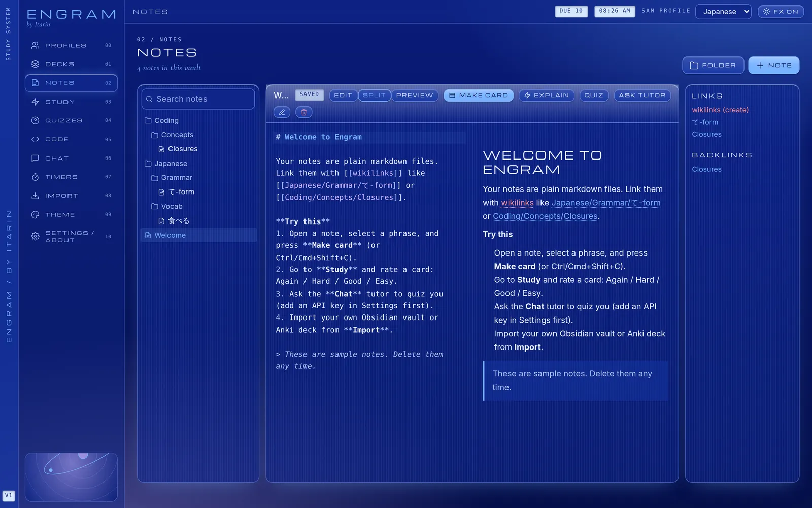Click the Explain button

coord(547,96)
